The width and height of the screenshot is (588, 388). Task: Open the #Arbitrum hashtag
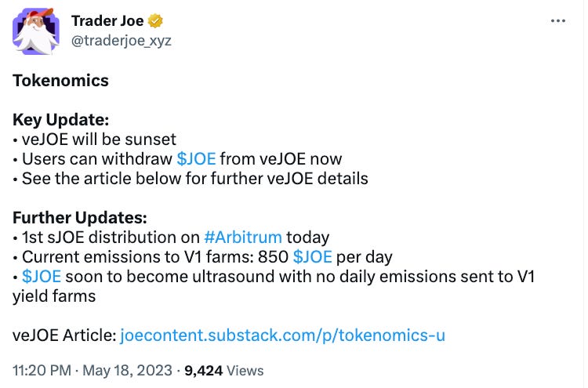(x=242, y=238)
